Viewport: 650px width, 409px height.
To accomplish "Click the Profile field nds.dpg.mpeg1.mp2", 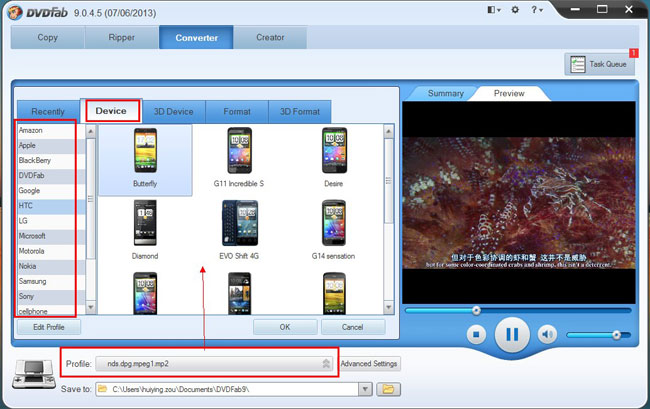I will point(214,364).
